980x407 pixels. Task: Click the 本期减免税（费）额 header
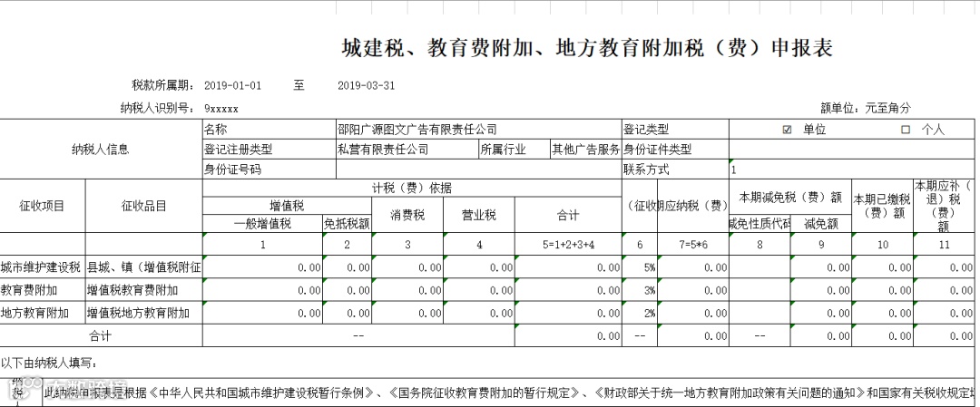click(x=790, y=198)
